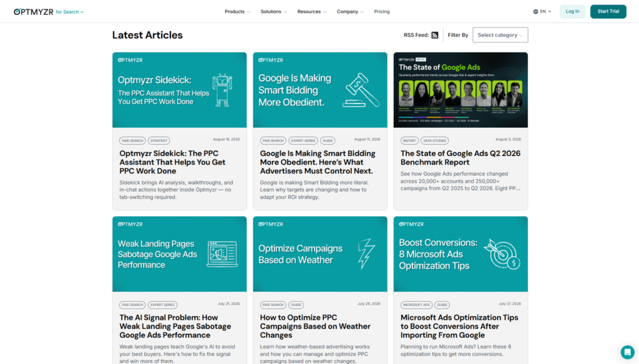Expand the Company menu
Viewport: 639px width, 364px height.
click(x=350, y=12)
